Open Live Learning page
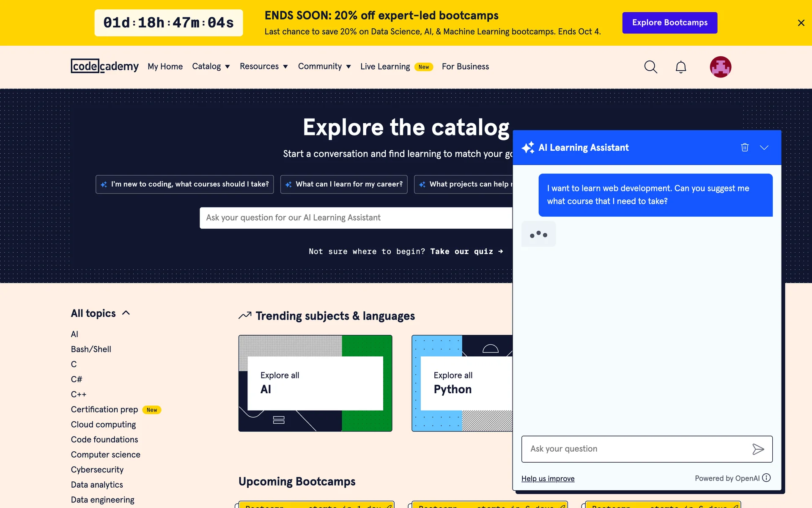The width and height of the screenshot is (812, 508). [385, 66]
